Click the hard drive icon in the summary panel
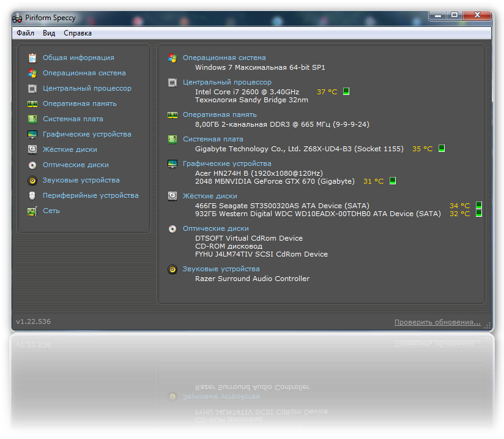This screenshot has width=504, height=439. 172,196
